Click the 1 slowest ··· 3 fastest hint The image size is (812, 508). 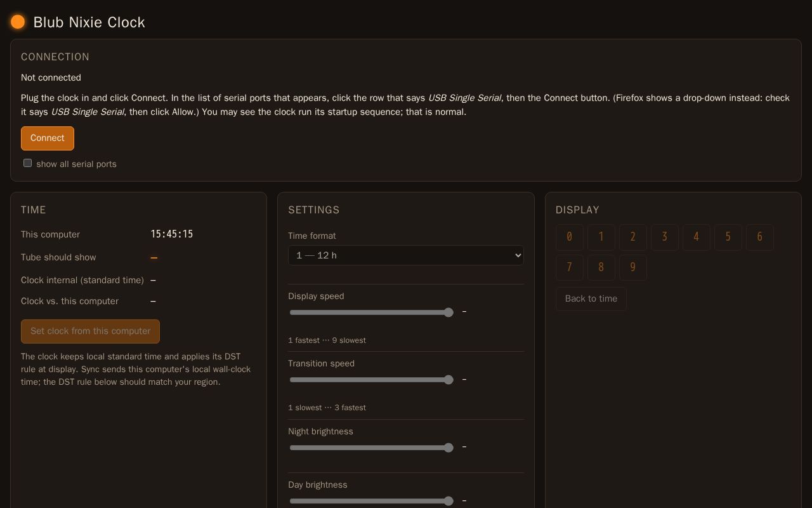coord(327,408)
